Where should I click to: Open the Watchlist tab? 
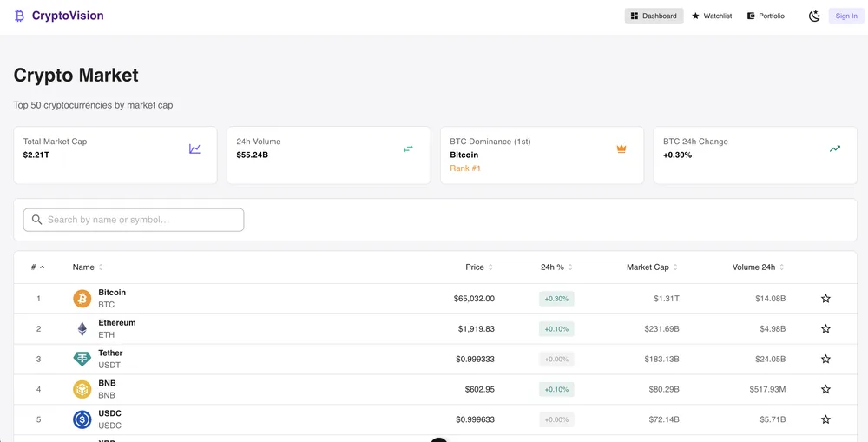click(712, 16)
